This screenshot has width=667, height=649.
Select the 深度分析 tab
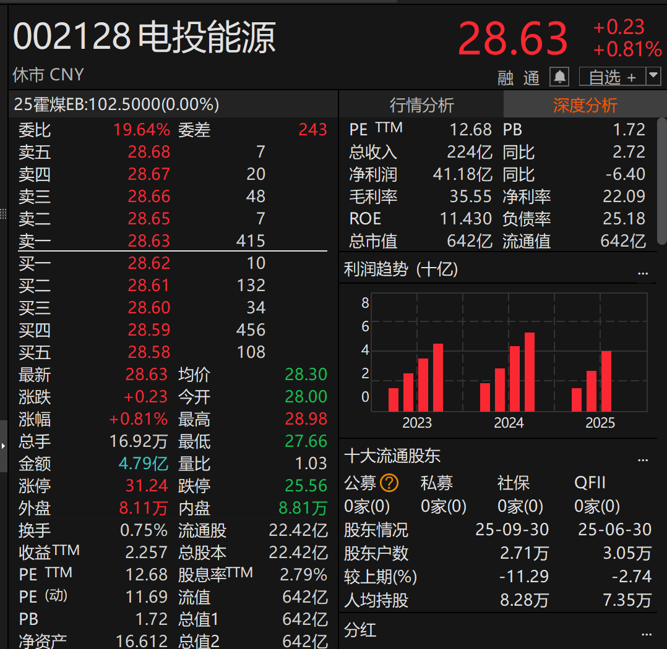click(x=584, y=105)
